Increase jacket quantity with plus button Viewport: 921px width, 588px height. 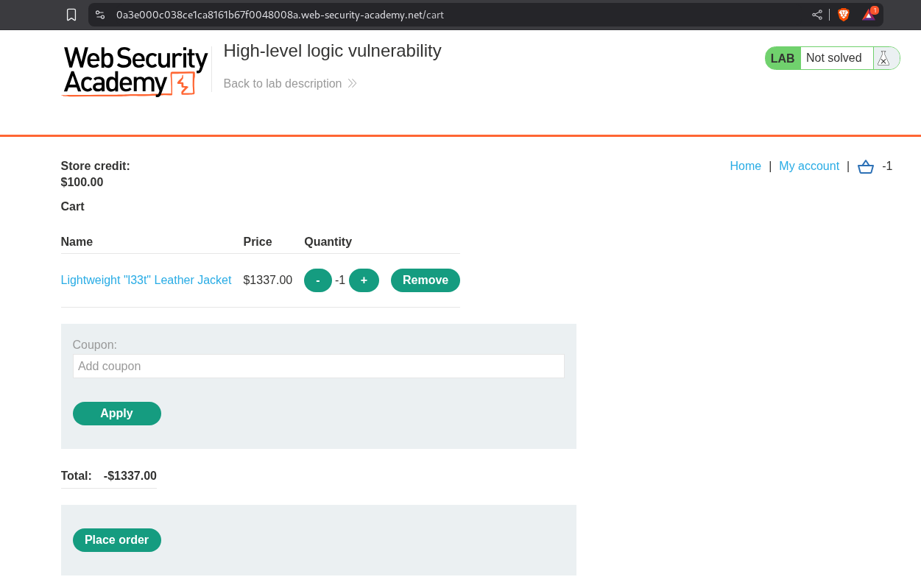364,280
